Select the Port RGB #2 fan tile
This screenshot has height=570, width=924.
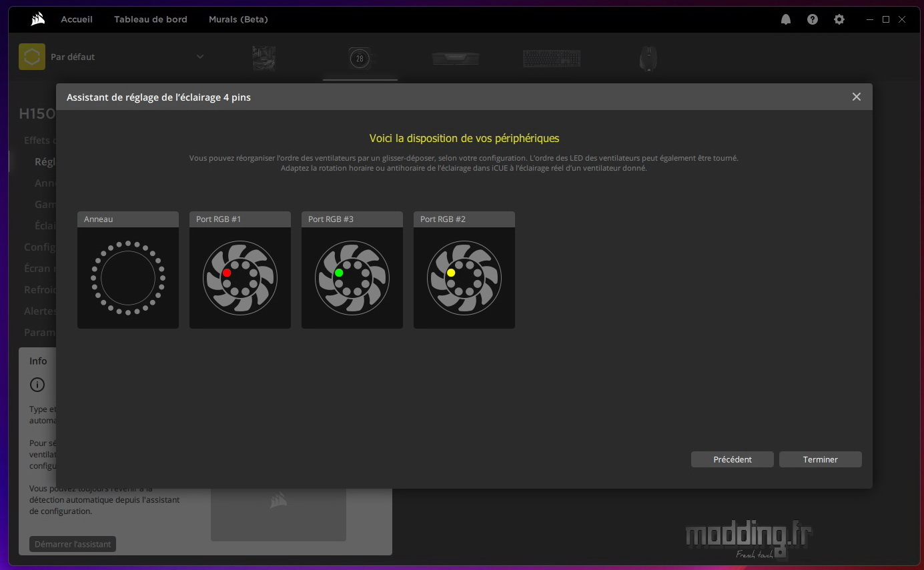[x=464, y=270]
